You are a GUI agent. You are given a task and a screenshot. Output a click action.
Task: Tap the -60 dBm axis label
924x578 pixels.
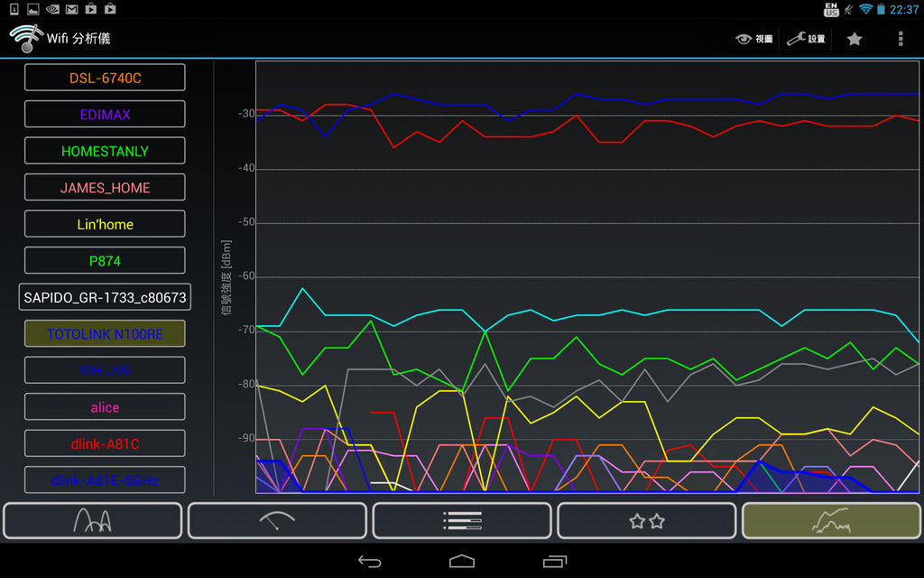pos(246,276)
